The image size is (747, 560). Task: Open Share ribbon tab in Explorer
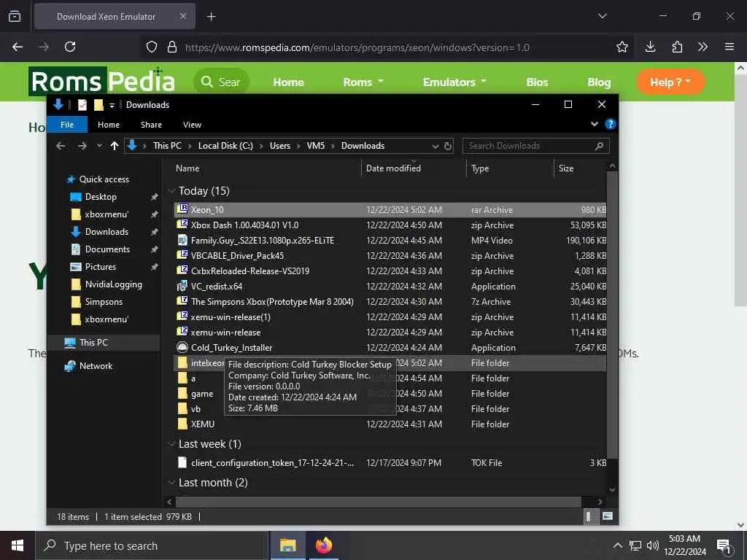click(x=151, y=125)
